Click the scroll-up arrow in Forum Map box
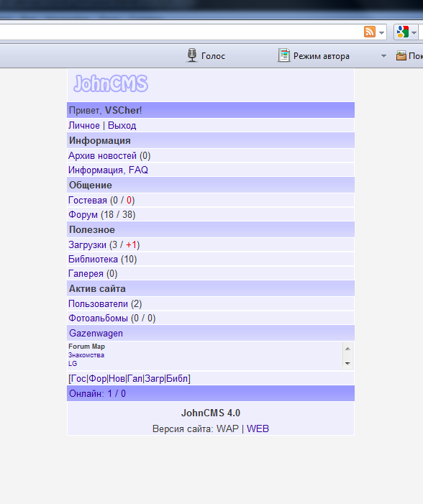423x504 pixels. coord(347,349)
